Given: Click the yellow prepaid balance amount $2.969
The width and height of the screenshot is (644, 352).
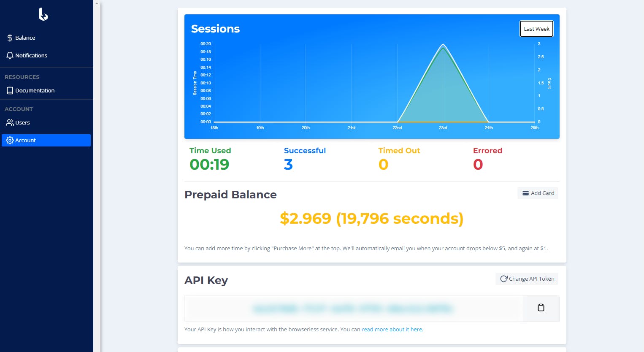Looking at the screenshot, I should pyautogui.click(x=306, y=219).
